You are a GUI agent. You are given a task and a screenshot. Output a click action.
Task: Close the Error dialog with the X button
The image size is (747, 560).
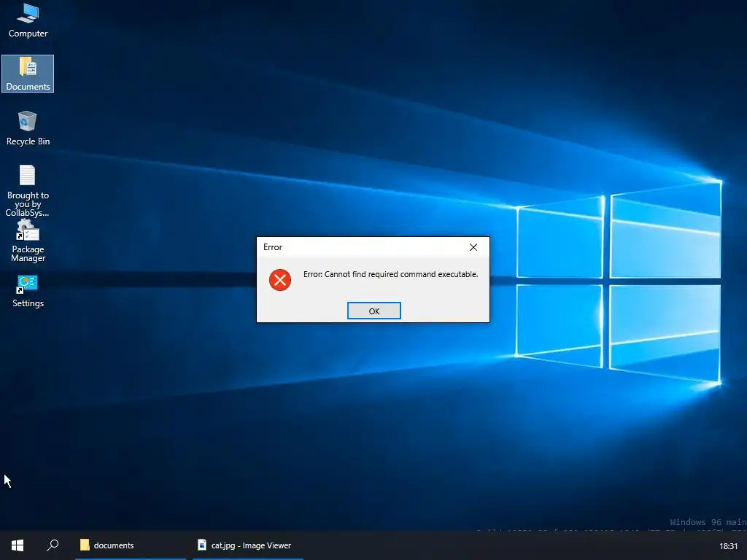473,247
